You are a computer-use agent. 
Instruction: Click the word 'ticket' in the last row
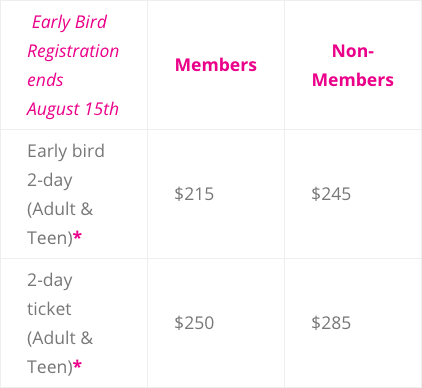pos(49,309)
